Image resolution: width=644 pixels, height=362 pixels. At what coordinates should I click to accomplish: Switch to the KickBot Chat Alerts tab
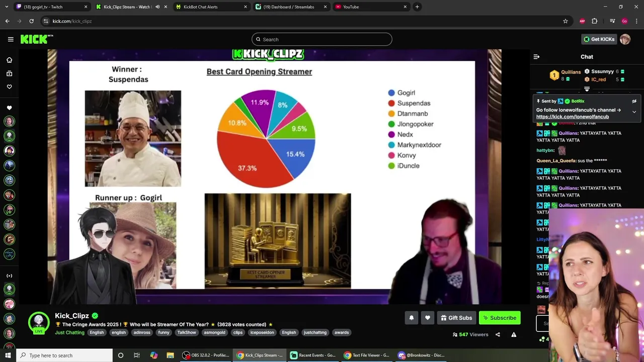(211, 7)
